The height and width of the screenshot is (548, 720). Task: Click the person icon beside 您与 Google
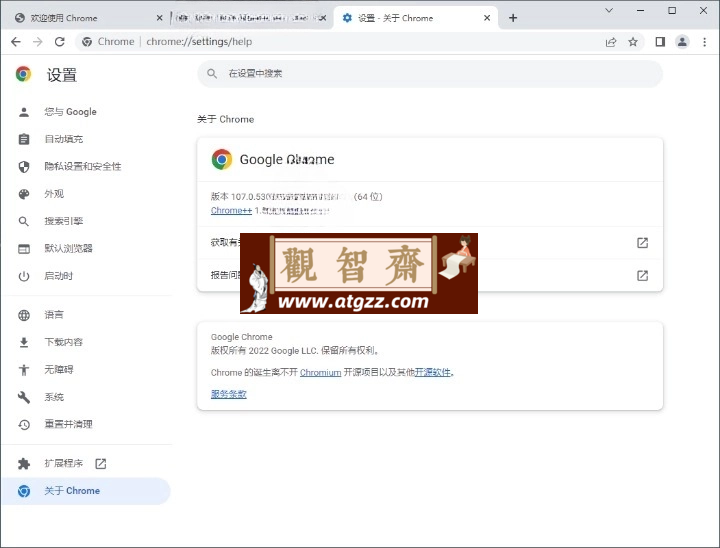point(24,112)
